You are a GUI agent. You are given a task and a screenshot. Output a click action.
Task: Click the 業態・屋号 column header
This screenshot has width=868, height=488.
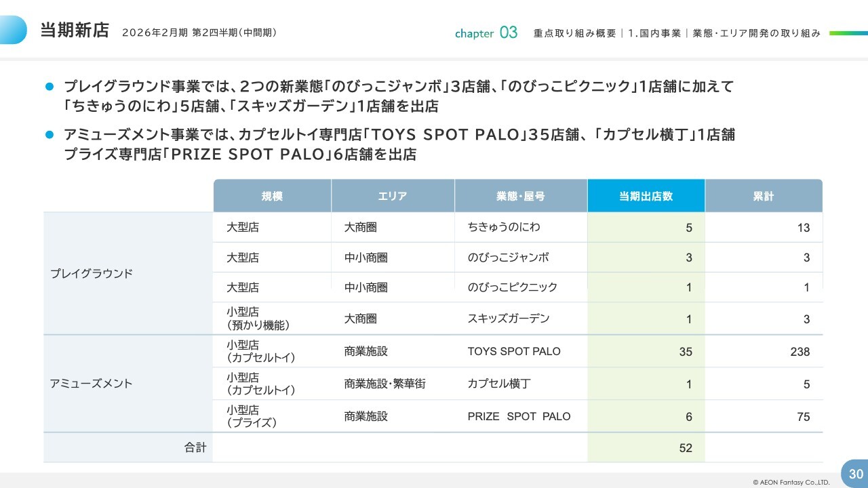(x=520, y=196)
